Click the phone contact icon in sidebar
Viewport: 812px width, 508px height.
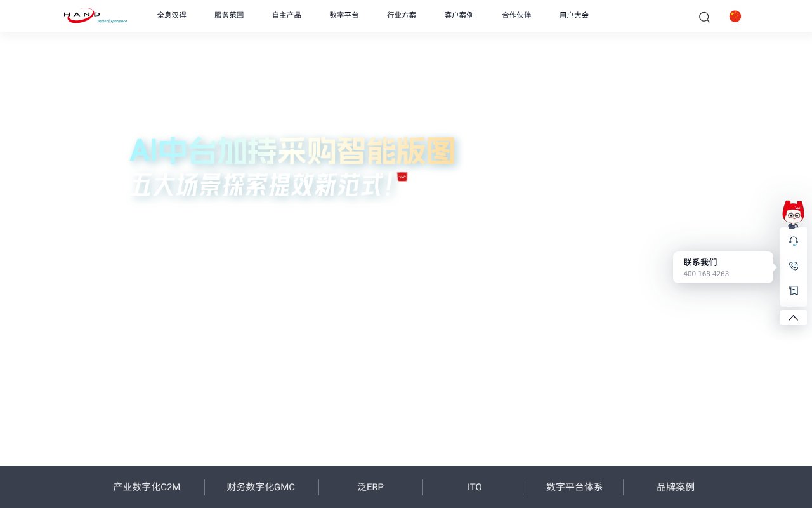pyautogui.click(x=794, y=265)
